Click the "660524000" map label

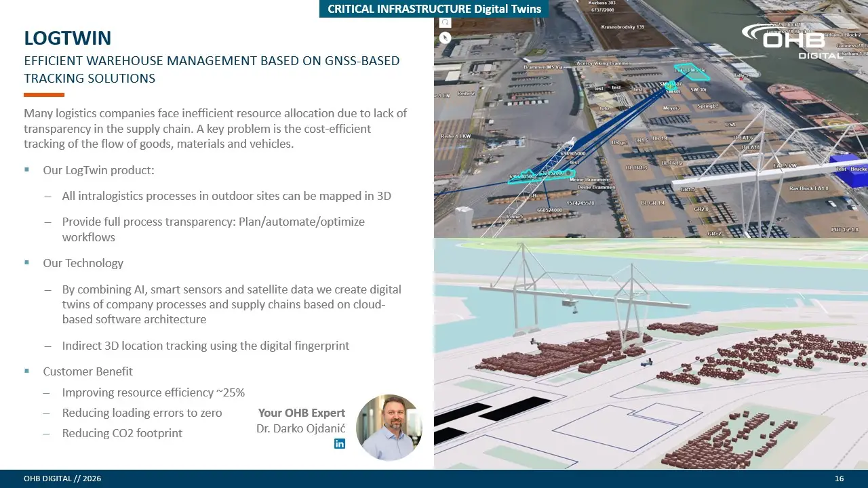(551, 210)
